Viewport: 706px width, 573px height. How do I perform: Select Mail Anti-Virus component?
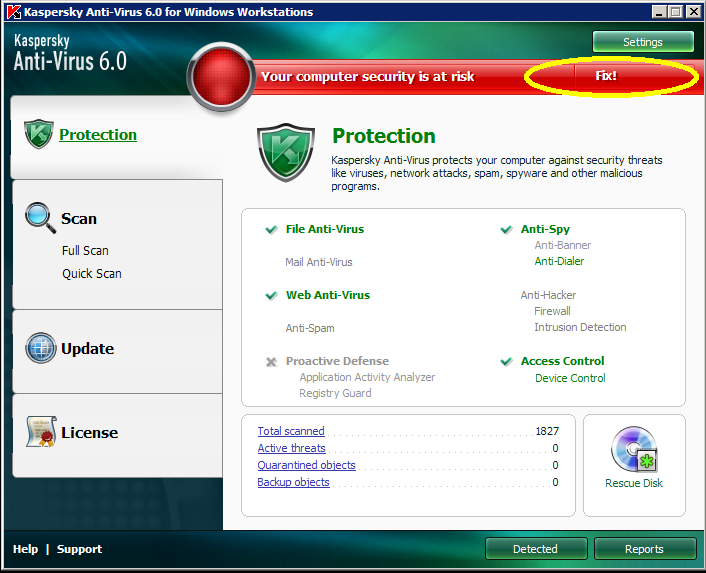tap(319, 262)
